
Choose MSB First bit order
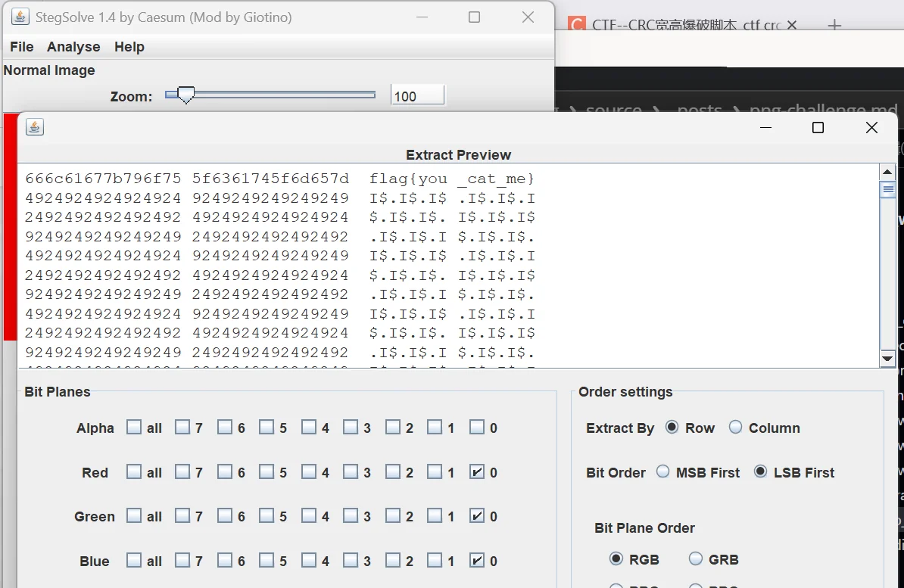click(663, 472)
